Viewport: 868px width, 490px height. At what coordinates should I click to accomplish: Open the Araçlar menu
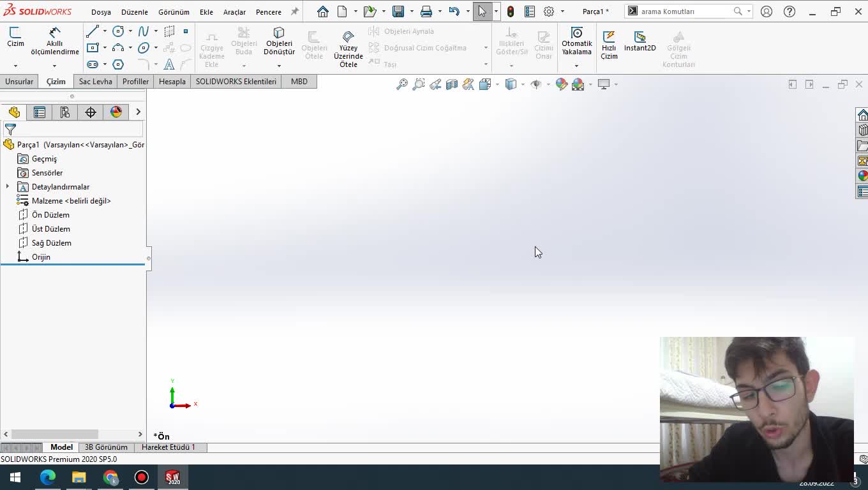[x=234, y=12]
